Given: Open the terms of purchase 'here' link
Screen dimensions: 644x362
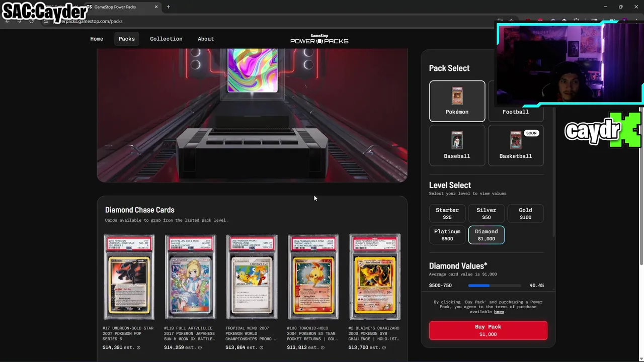Looking at the screenshot, I should pos(499,312).
